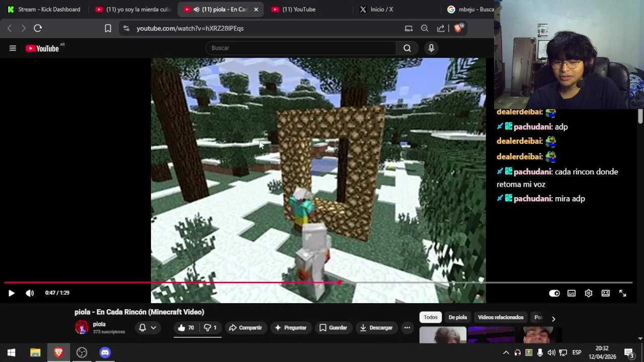Download video with Descargar button

[x=376, y=327]
